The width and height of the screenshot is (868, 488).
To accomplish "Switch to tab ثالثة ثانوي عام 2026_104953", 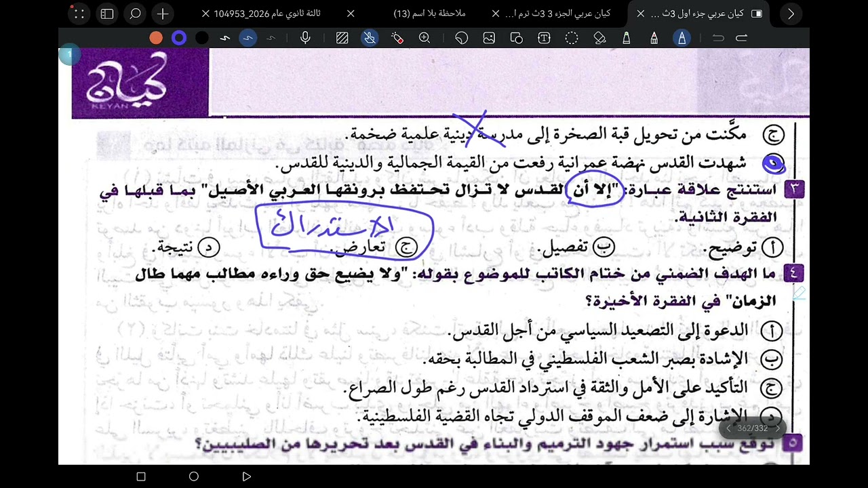I will tap(267, 14).
